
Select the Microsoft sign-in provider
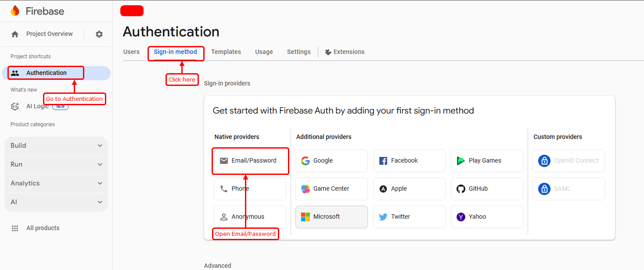tap(331, 217)
